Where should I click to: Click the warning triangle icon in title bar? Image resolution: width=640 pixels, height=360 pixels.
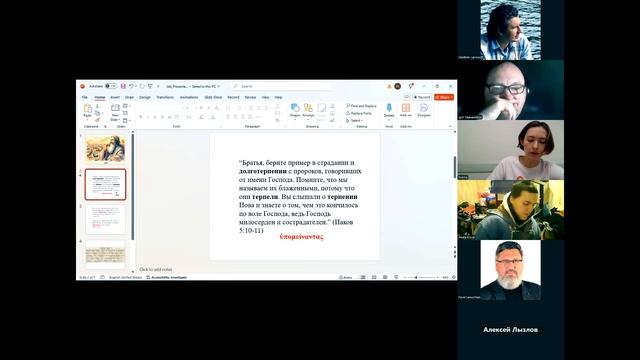point(389,87)
